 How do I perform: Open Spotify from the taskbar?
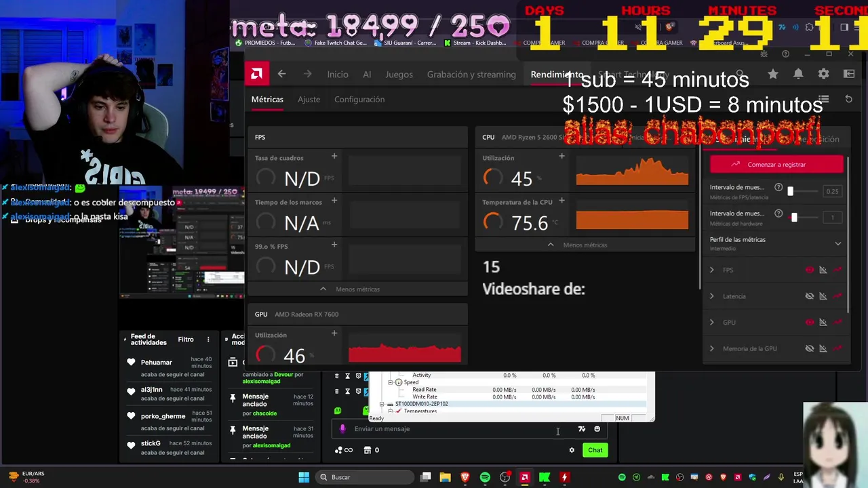[x=485, y=477]
